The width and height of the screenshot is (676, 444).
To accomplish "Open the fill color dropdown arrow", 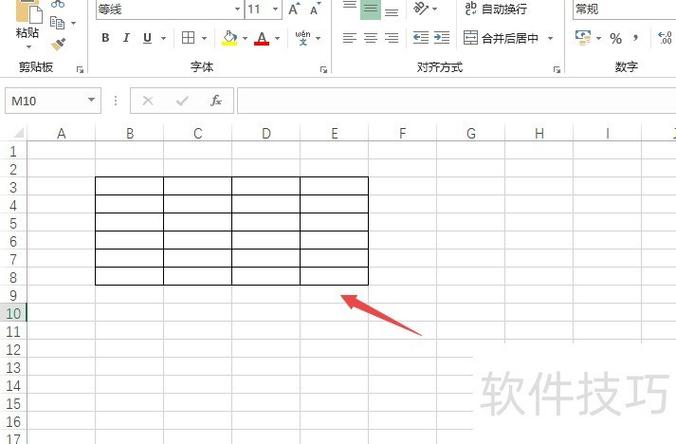I will pyautogui.click(x=245, y=38).
